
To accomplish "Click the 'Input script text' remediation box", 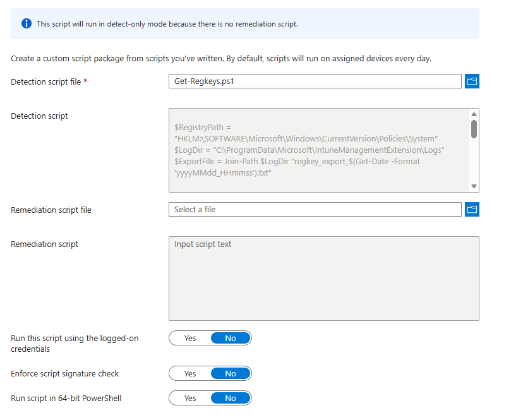I will [x=323, y=278].
